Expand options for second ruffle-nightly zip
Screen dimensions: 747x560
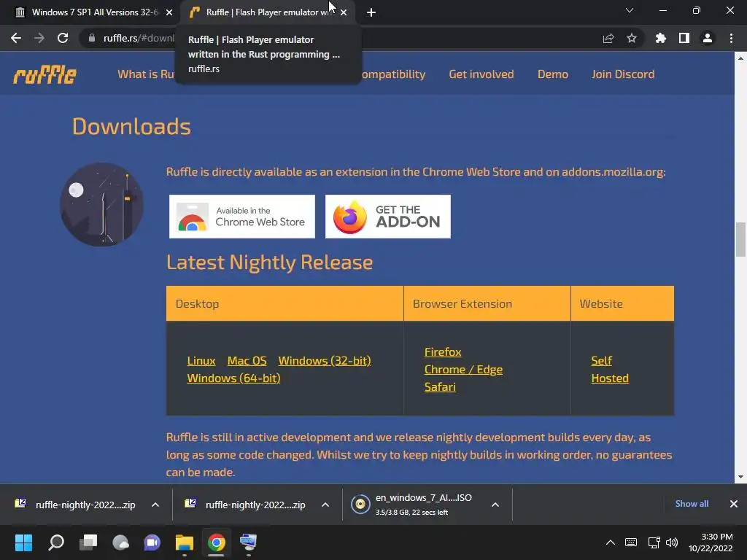[325, 505]
